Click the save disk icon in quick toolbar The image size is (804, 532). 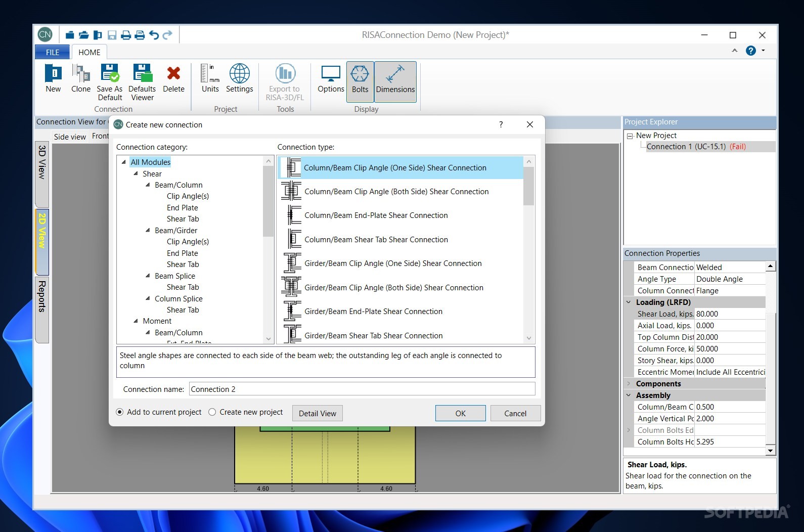pos(112,35)
